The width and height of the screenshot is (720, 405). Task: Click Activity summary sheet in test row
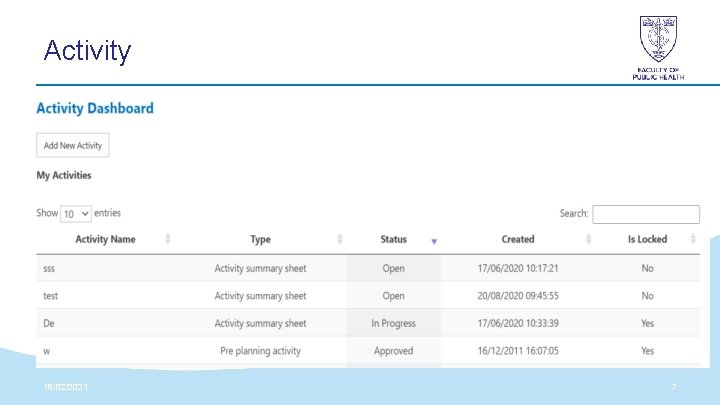point(260,296)
